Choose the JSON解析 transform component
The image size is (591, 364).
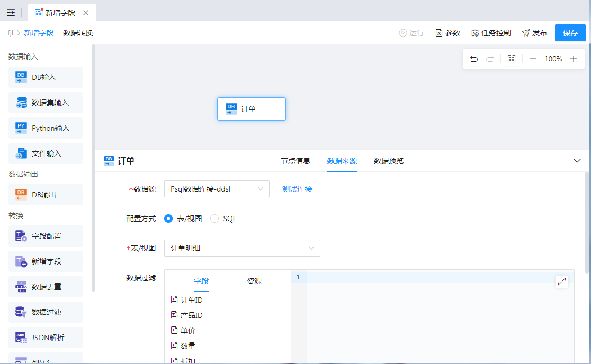pyautogui.click(x=46, y=338)
